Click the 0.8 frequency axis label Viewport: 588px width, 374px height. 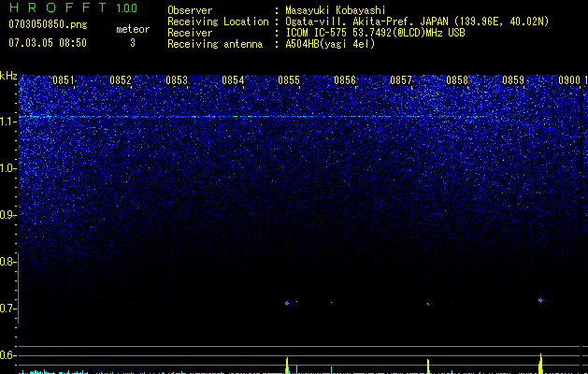pyautogui.click(x=7, y=262)
